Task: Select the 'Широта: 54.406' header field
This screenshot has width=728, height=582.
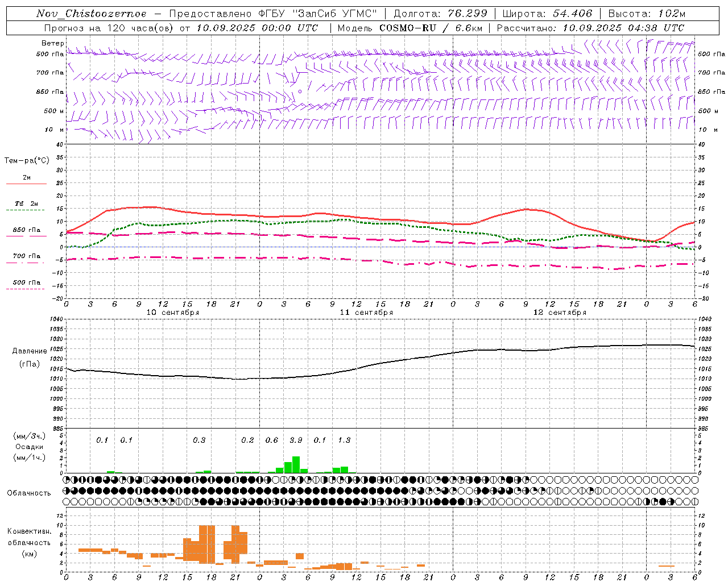Action: tap(547, 14)
